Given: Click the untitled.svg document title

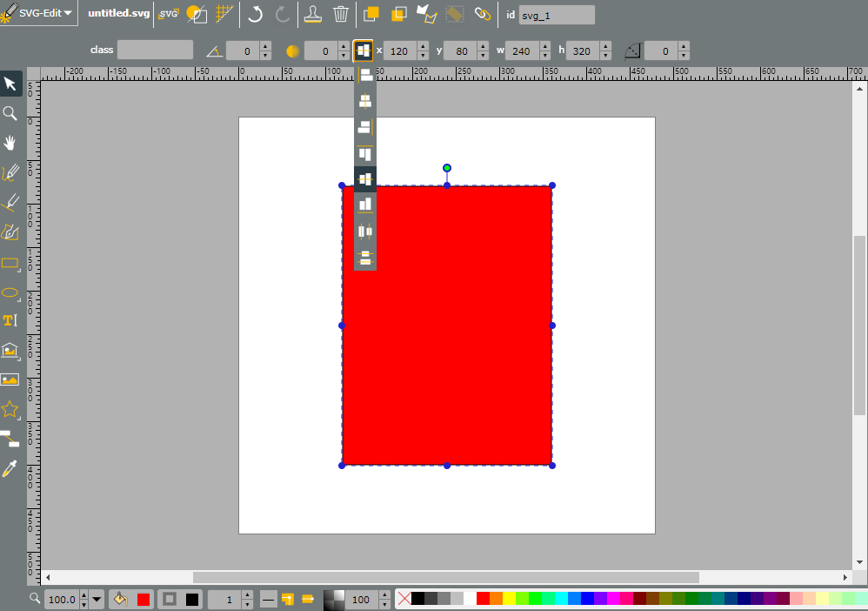Looking at the screenshot, I should [x=119, y=13].
